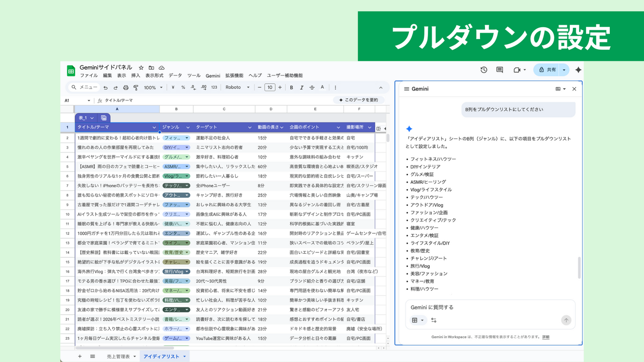Click the move-to-folder icon beside the title
Image resolution: width=644 pixels, height=362 pixels.
(151, 68)
